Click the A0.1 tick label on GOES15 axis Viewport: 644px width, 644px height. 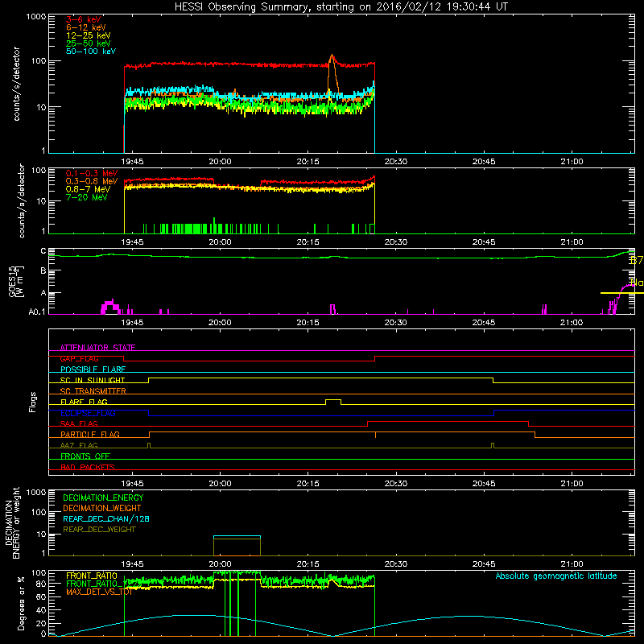click(37, 312)
